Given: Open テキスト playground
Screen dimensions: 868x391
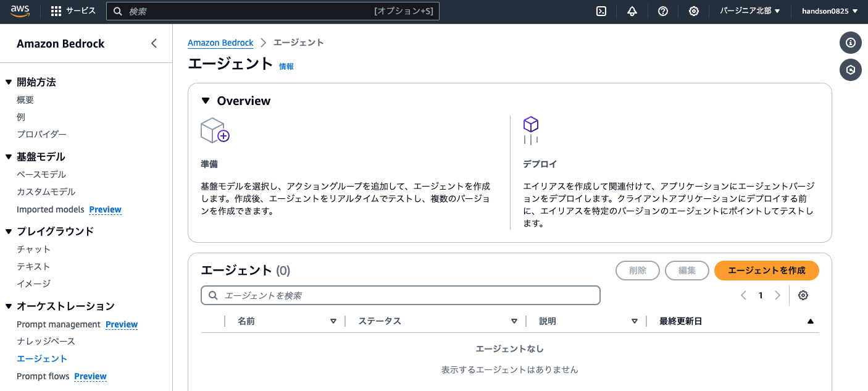Looking at the screenshot, I should [x=33, y=266].
